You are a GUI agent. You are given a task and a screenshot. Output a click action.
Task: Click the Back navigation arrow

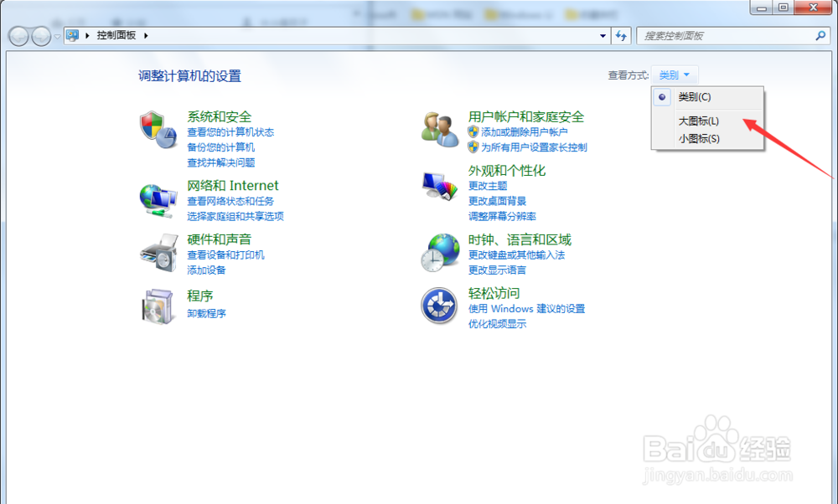click(x=18, y=36)
